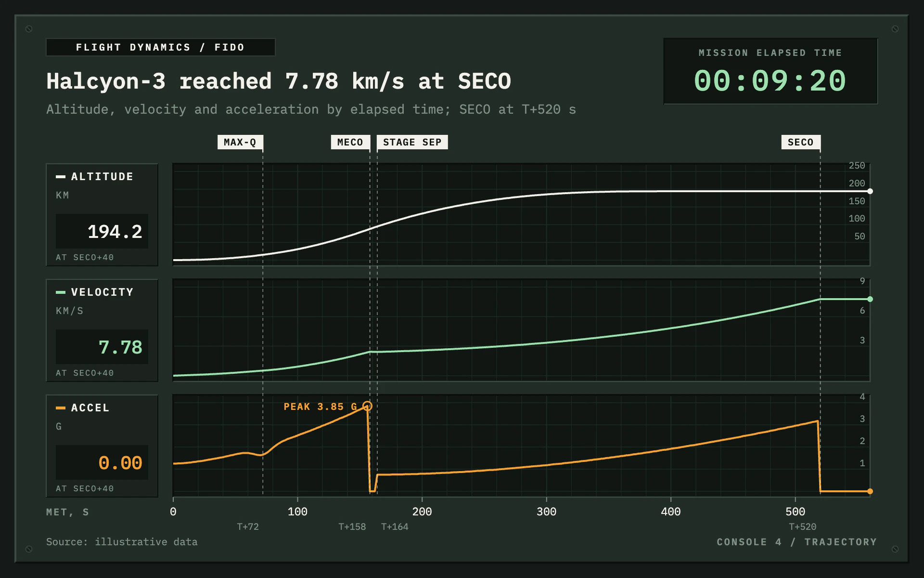Click the green velocity line legend swatch
Screen dimensions: 924x578
click(61, 292)
